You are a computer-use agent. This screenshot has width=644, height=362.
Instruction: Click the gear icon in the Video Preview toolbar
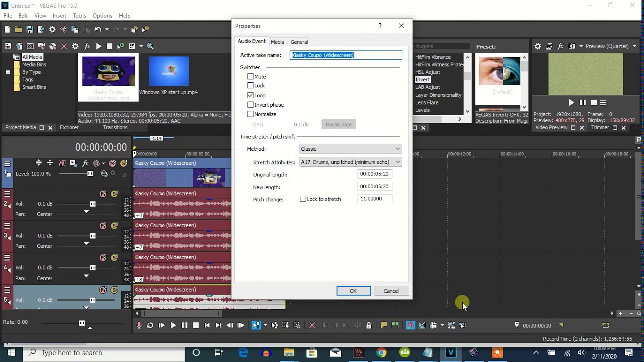pyautogui.click(x=538, y=46)
